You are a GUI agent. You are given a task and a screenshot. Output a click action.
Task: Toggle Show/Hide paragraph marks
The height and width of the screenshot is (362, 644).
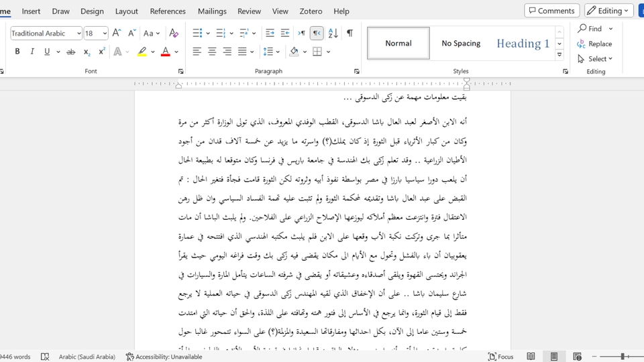(x=350, y=34)
